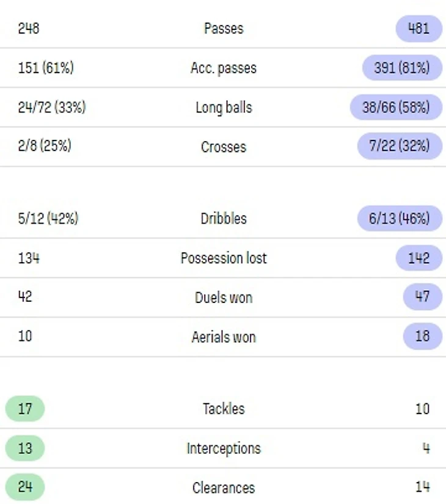
Task: Select the Passes stat label
Action: pyautogui.click(x=224, y=28)
